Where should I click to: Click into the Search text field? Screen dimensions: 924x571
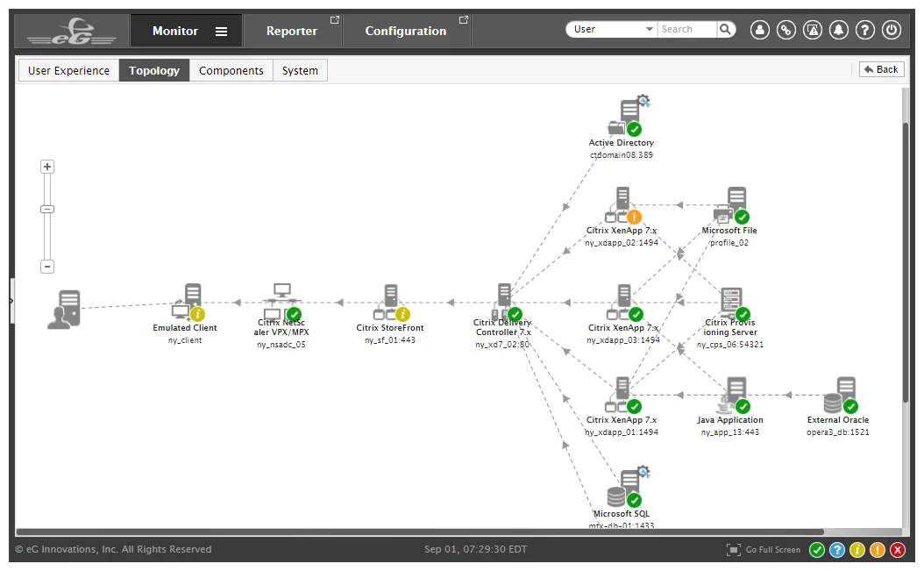[x=687, y=29]
